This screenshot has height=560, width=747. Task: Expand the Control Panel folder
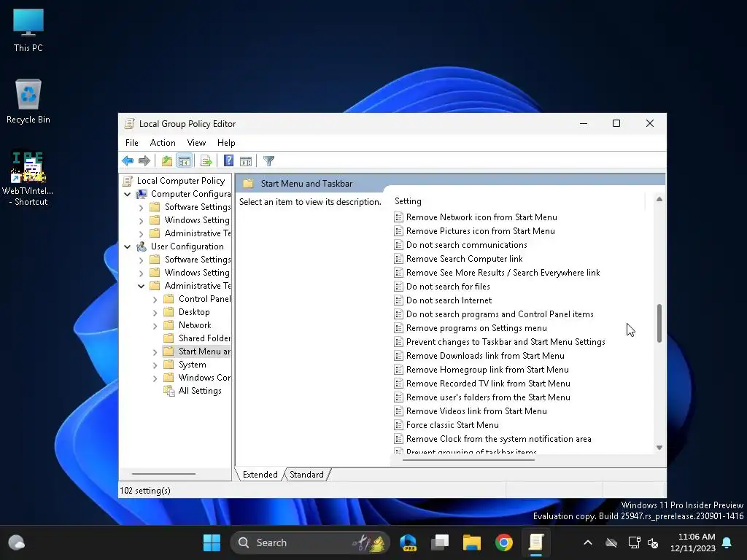click(x=155, y=300)
